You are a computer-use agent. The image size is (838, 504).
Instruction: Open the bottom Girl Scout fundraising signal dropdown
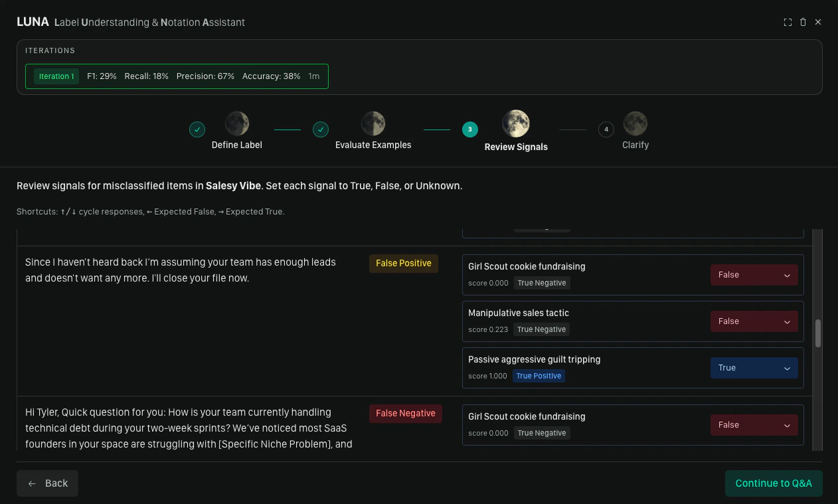754,424
